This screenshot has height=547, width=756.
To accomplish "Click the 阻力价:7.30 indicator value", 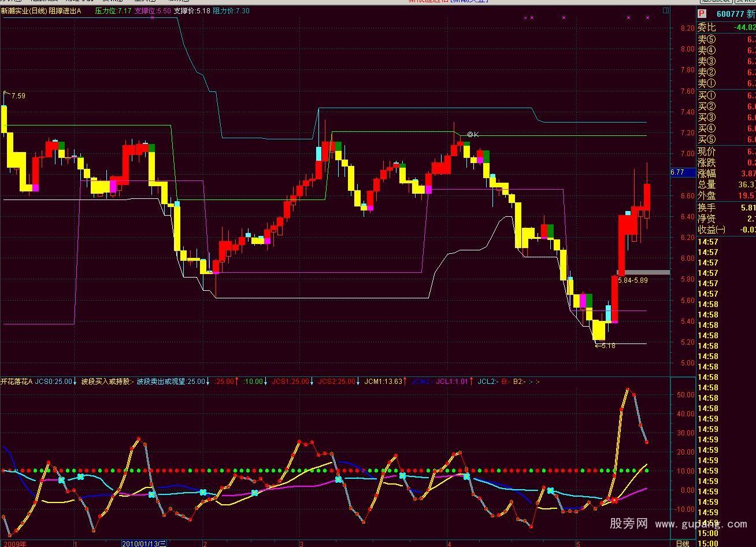I will click(x=231, y=11).
